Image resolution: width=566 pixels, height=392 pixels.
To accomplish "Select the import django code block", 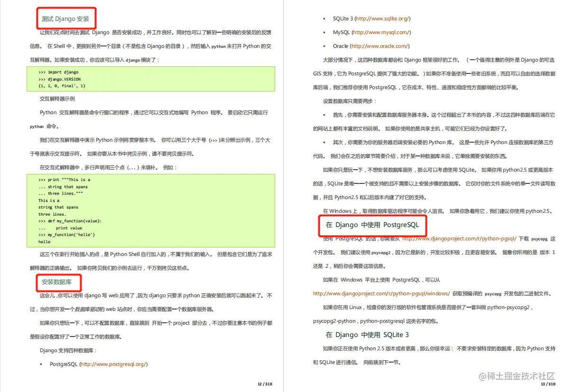I will click(151, 79).
